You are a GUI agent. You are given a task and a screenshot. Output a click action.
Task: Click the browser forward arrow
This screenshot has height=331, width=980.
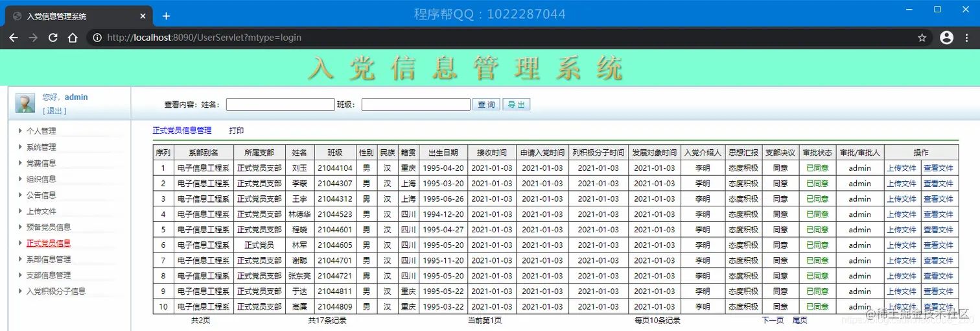click(33, 38)
